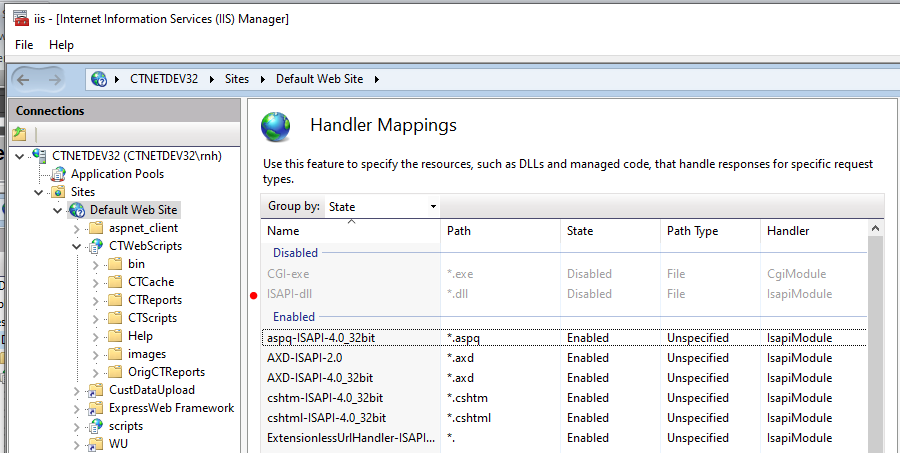Viewport: 900px width, 453px height.
Task: Select Default Web Site in breadcrumb
Action: click(x=320, y=79)
